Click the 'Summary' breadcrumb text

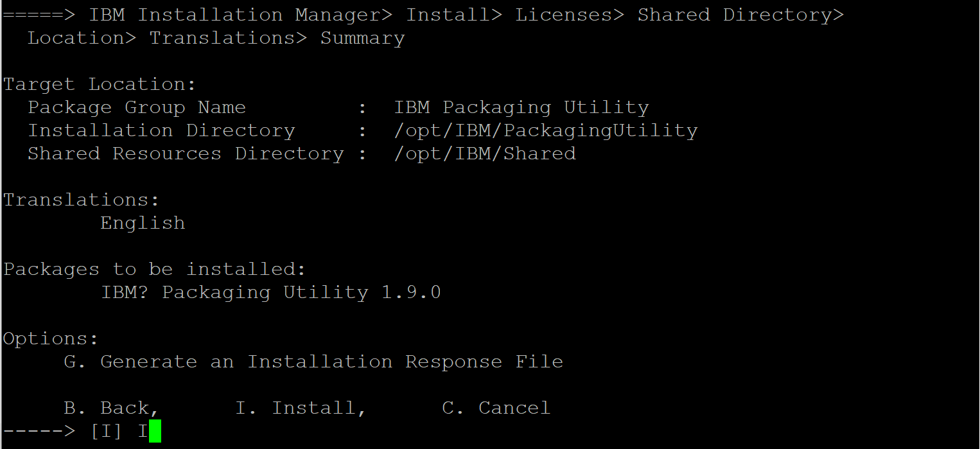point(363,39)
